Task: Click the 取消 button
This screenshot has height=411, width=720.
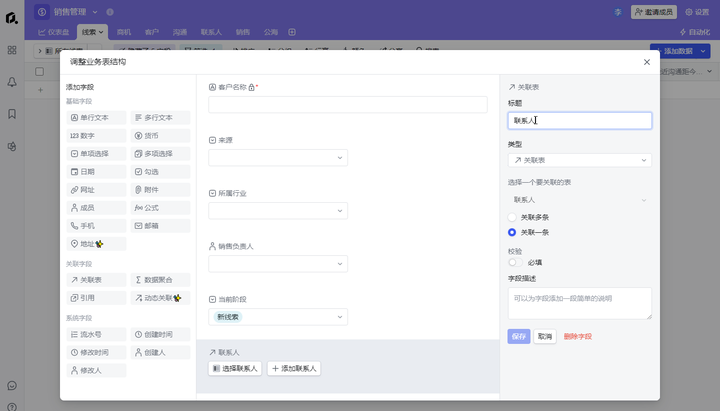Action: click(x=545, y=337)
